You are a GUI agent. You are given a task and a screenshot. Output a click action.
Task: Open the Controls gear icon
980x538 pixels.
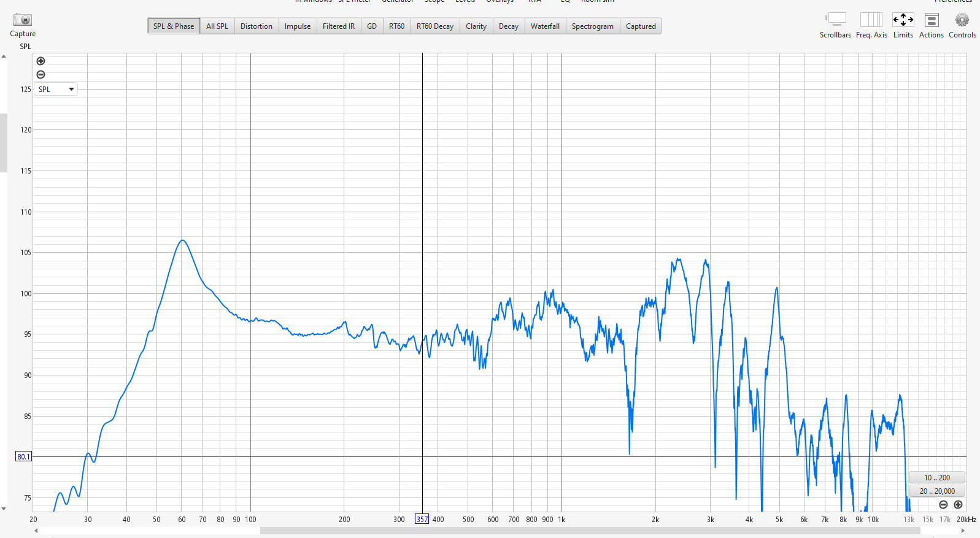click(962, 20)
